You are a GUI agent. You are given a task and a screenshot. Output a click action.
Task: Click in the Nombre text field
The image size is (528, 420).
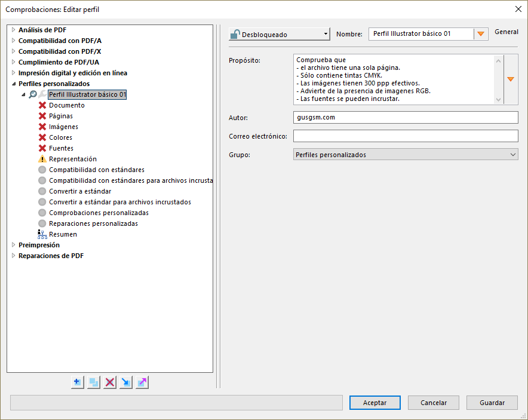tap(421, 33)
